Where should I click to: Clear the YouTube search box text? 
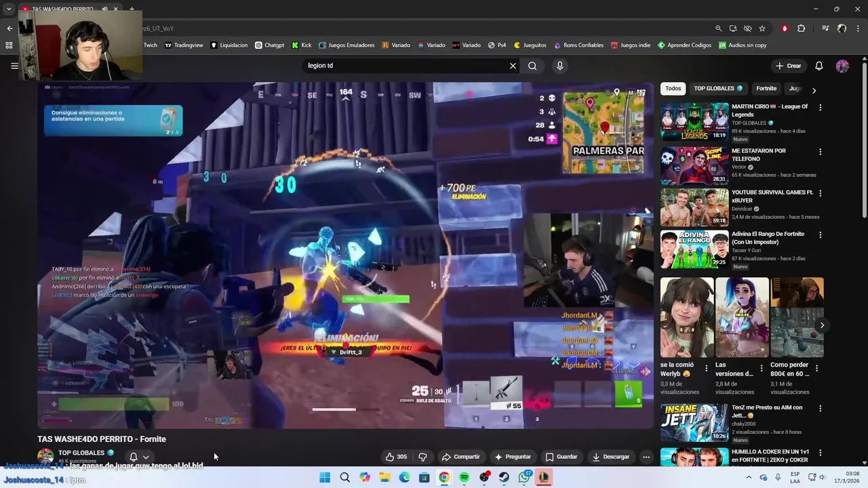coord(513,66)
